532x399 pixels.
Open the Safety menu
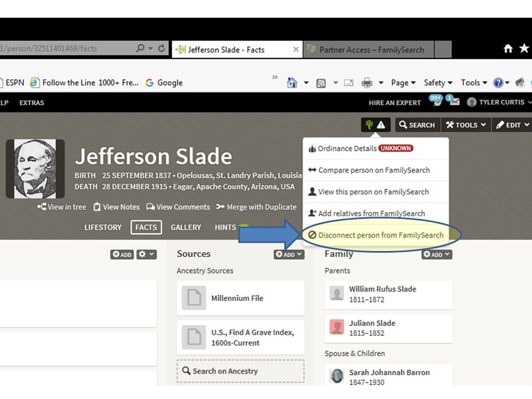[438, 83]
